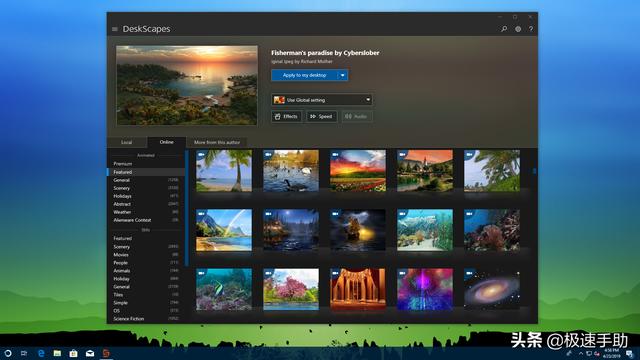Screen dimensions: 640x360
Task: Click the Audio button
Action: [357, 116]
